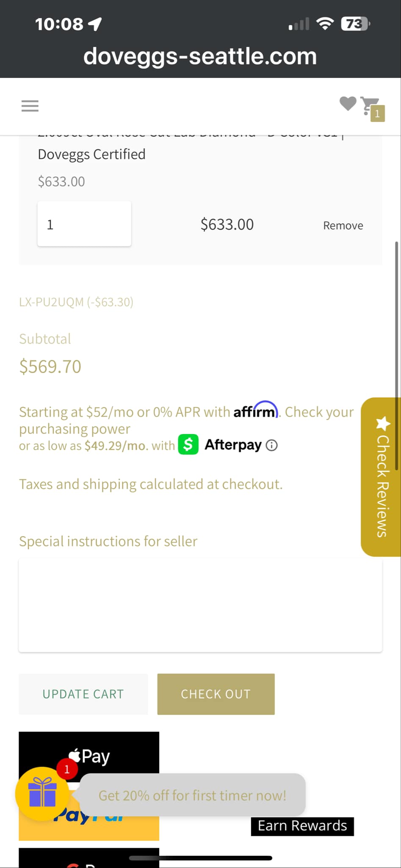Tap the Earn Rewards label
Screen dimensions: 401x868
pos(302,826)
